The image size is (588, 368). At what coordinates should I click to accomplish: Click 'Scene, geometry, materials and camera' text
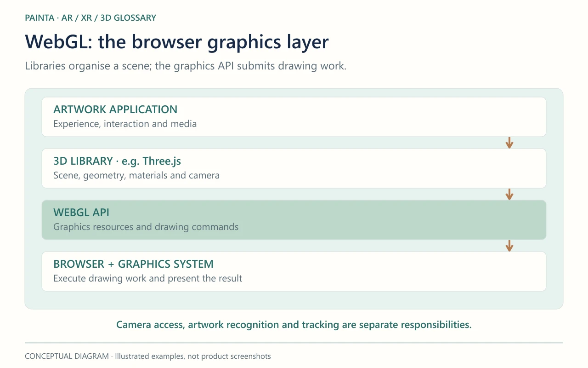click(x=136, y=175)
